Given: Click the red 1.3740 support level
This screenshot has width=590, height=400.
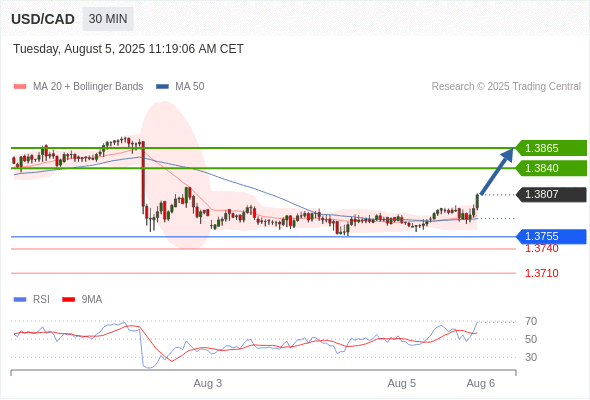Looking at the screenshot, I should pyautogui.click(x=541, y=249).
